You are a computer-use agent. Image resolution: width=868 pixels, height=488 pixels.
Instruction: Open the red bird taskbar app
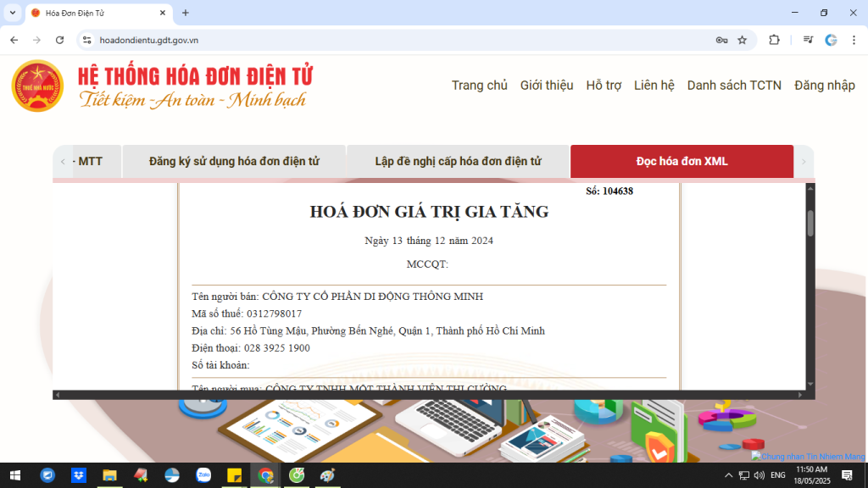tap(141, 475)
